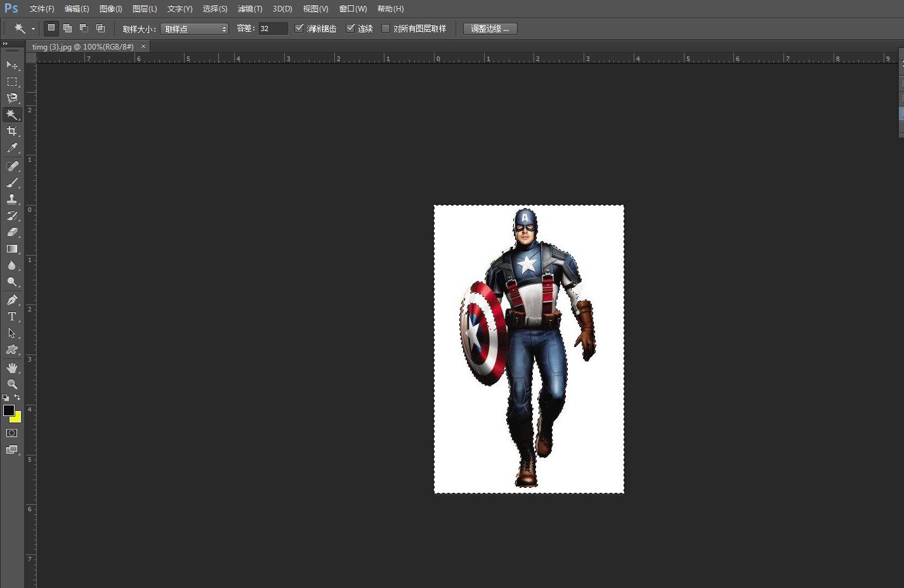Click the 容差 tolerance input field
Screen dimensions: 904x588
pos(273,29)
